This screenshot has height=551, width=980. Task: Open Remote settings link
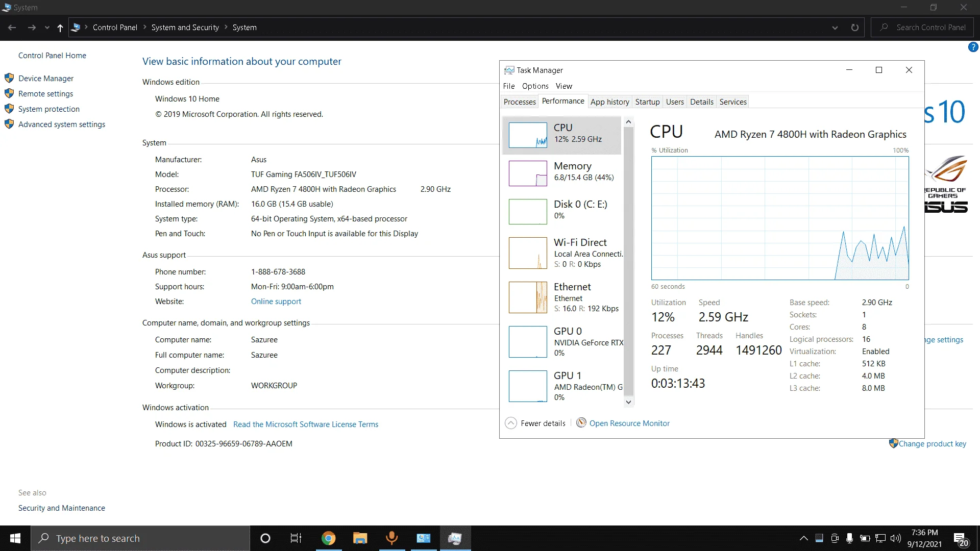click(45, 93)
